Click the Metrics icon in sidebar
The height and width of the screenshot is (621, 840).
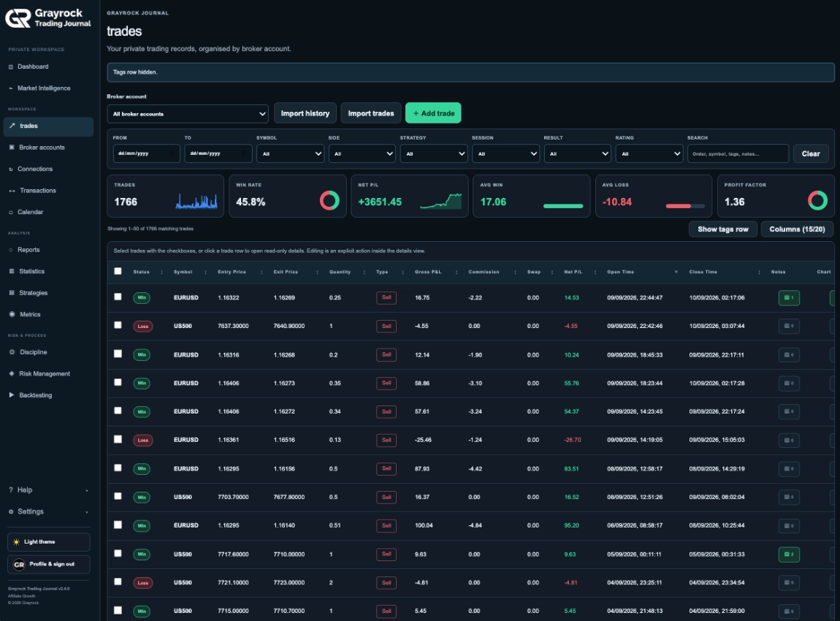11,314
